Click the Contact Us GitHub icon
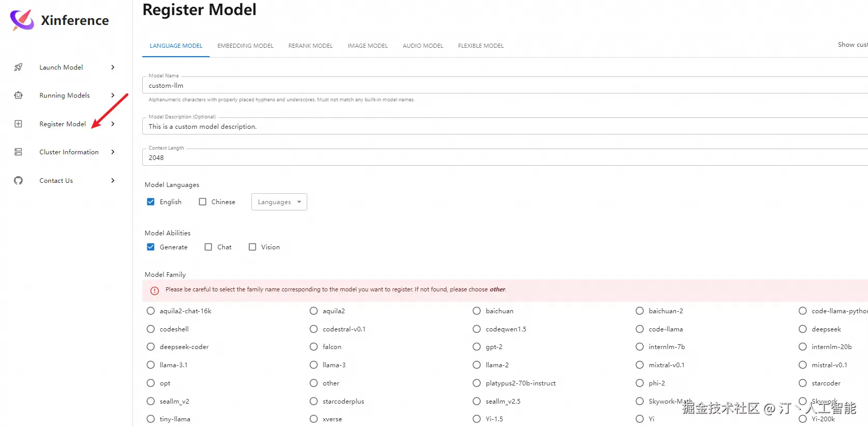868x427 pixels. 18,180
